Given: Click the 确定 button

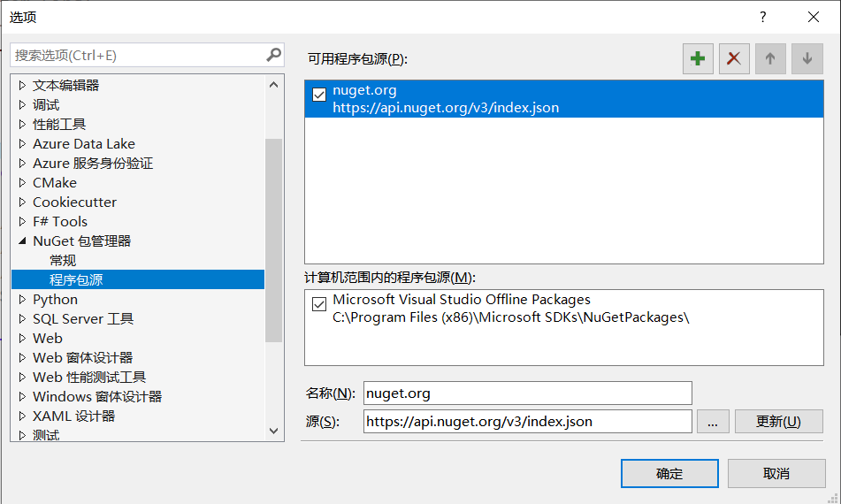Looking at the screenshot, I should click(669, 473).
